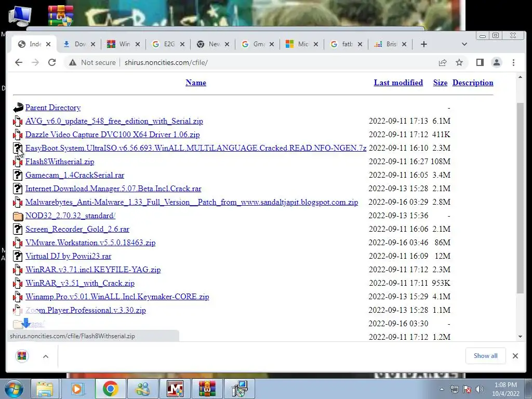Switch to the New tab
Viewport: 532px width, 399px height.
point(212,44)
